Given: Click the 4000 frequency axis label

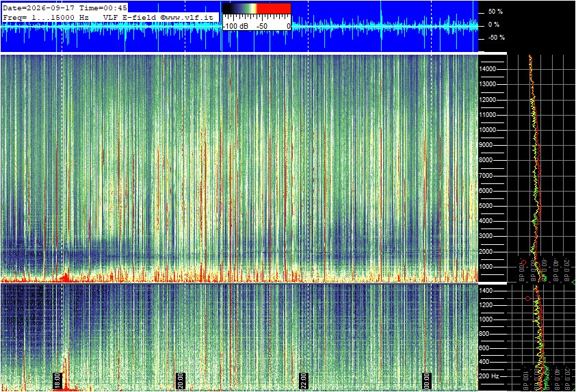Looking at the screenshot, I should [486, 221].
